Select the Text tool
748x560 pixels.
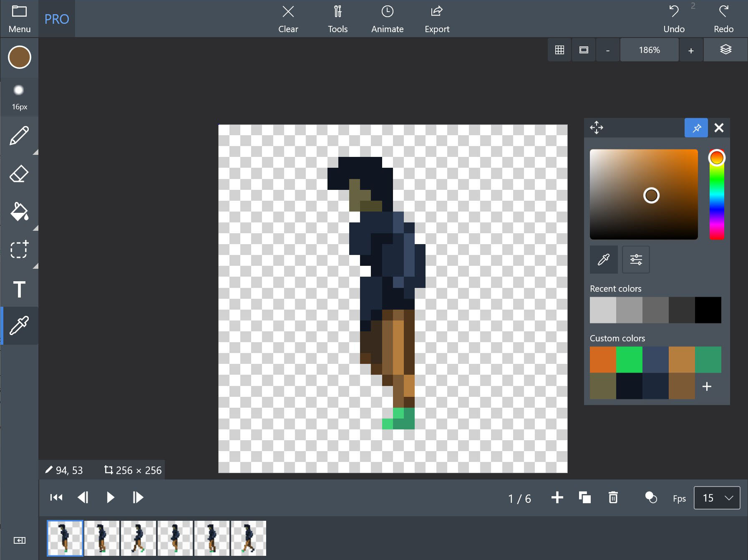(19, 288)
